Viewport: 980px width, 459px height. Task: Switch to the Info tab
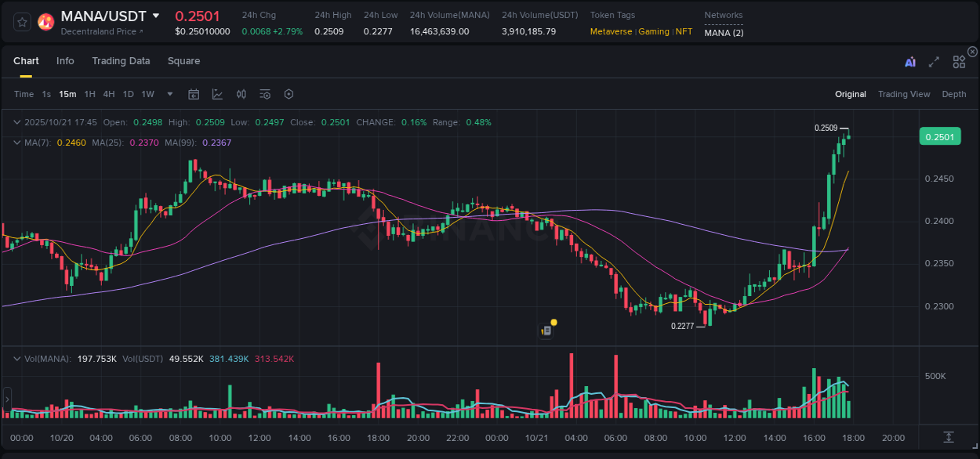(x=65, y=61)
